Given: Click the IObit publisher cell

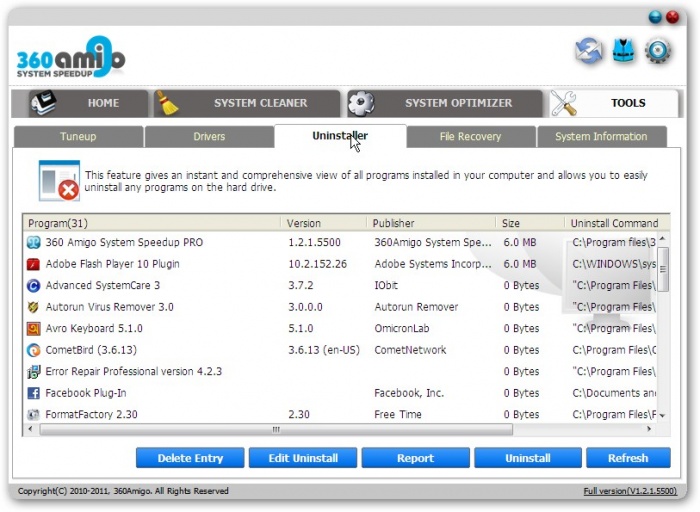Looking at the screenshot, I should [x=386, y=286].
